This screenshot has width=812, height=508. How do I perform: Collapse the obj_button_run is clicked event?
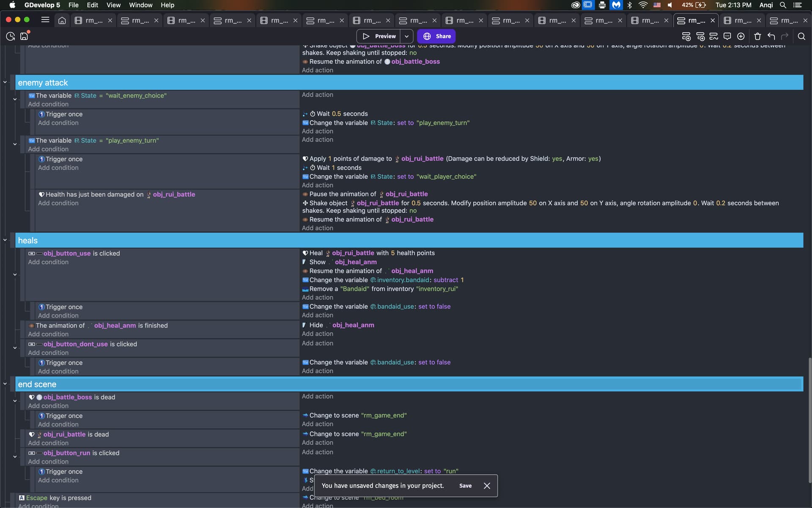[15, 457]
